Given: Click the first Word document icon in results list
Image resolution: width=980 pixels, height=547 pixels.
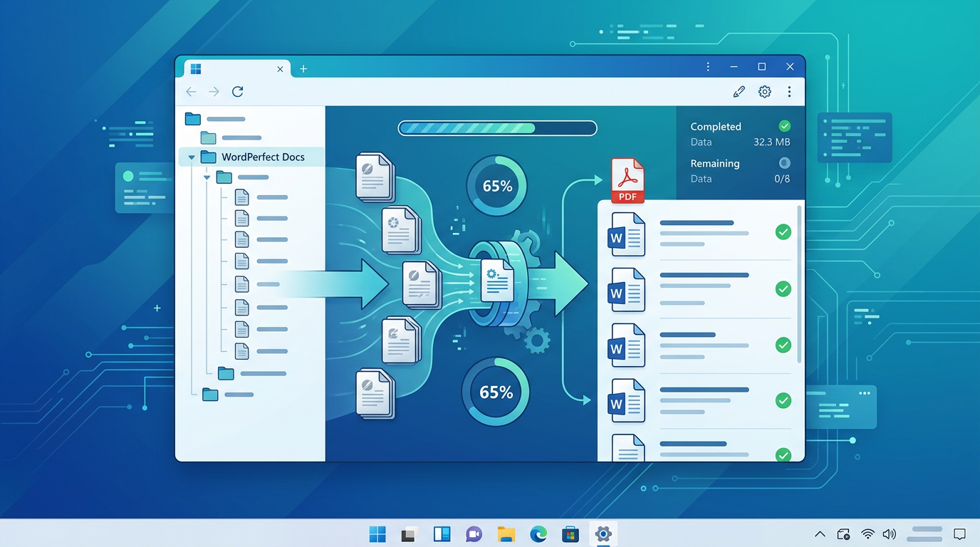Looking at the screenshot, I should (x=626, y=234).
